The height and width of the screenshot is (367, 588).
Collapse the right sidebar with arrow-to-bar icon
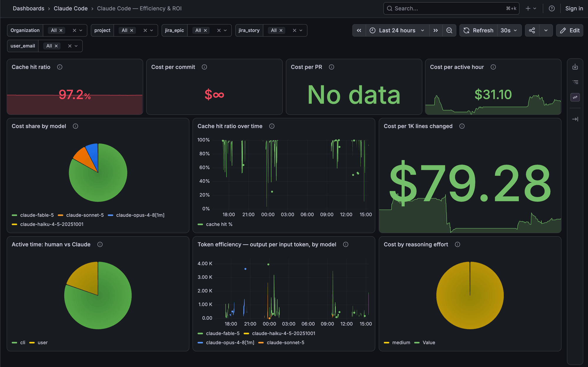tap(575, 119)
